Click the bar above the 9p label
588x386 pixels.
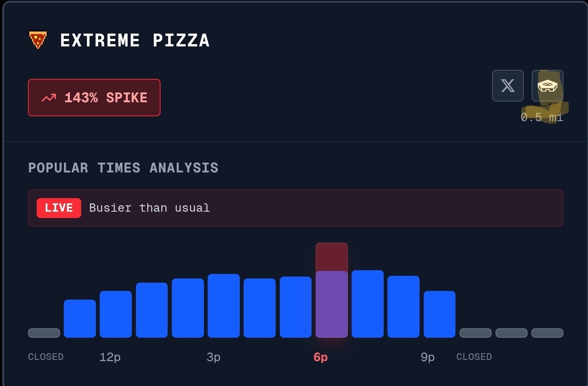(x=439, y=314)
